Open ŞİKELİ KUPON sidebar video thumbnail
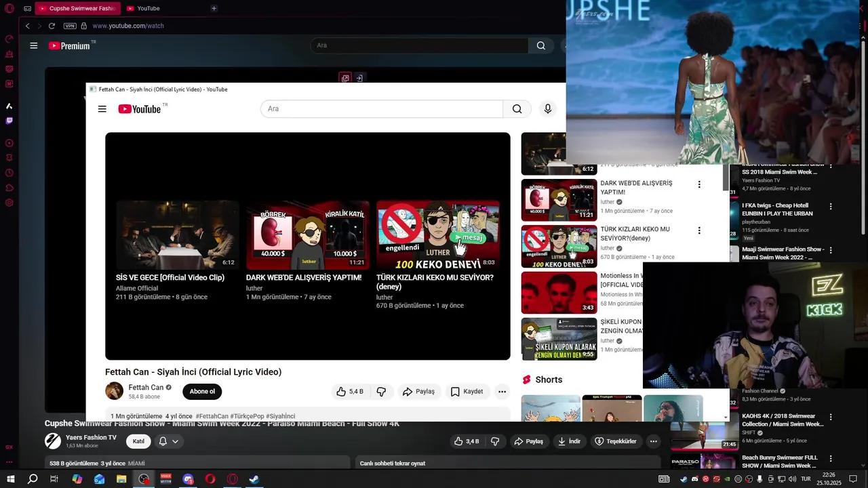 point(559,339)
